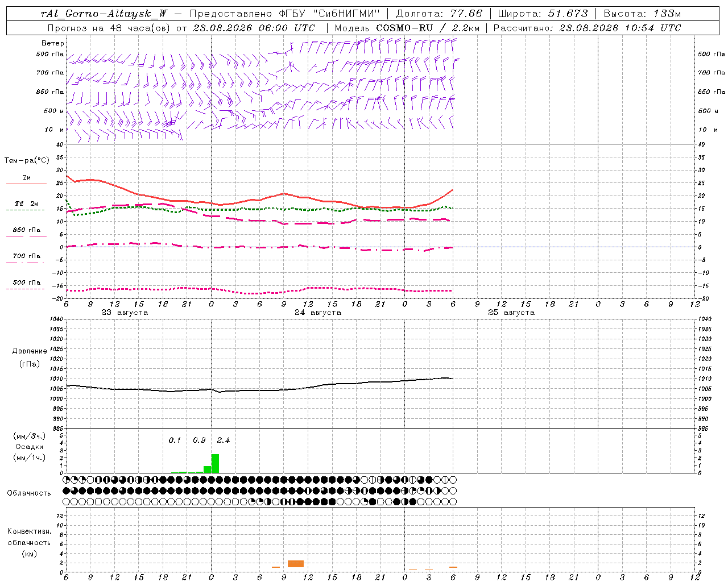728x582 pixels.
Task: Click the Облачность cloudiness row label
Action: click(29, 493)
